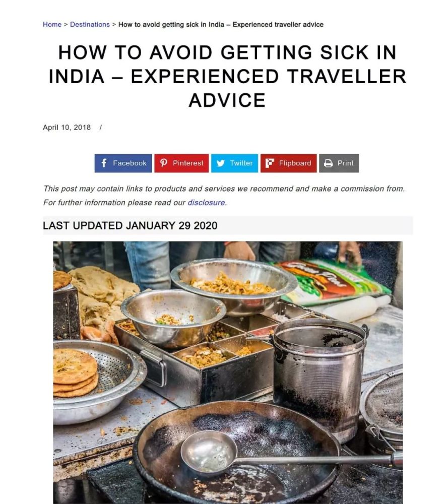Click the April 10, 2018 publish date
Screen dimensions: 447x504
pyautogui.click(x=67, y=128)
